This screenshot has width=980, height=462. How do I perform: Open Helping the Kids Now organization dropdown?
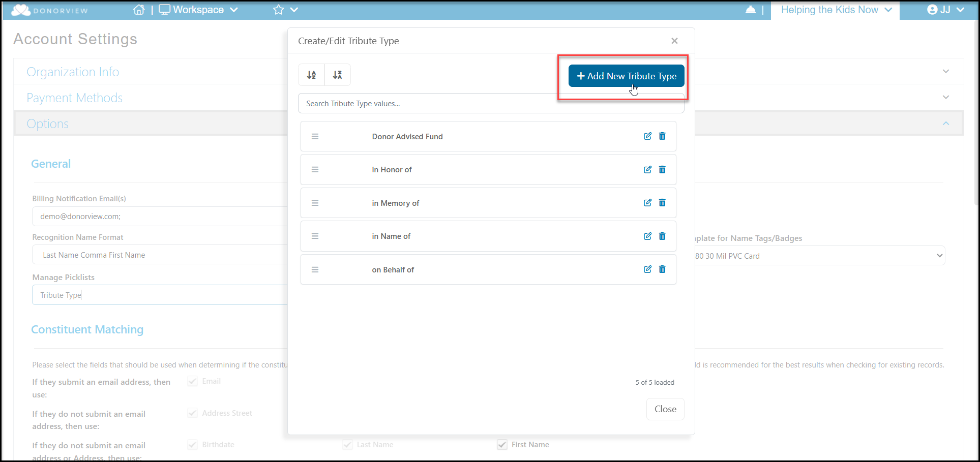[836, 10]
